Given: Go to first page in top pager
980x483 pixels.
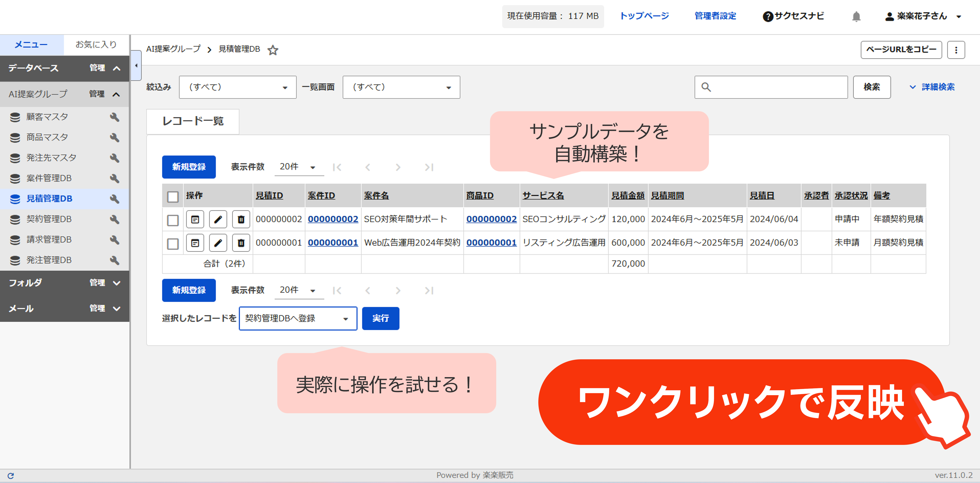Looking at the screenshot, I should click(x=337, y=167).
